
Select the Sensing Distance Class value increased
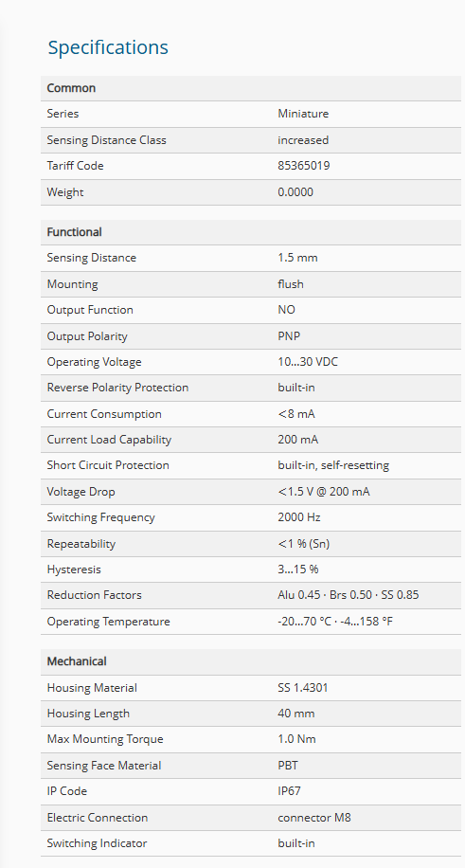(303, 140)
